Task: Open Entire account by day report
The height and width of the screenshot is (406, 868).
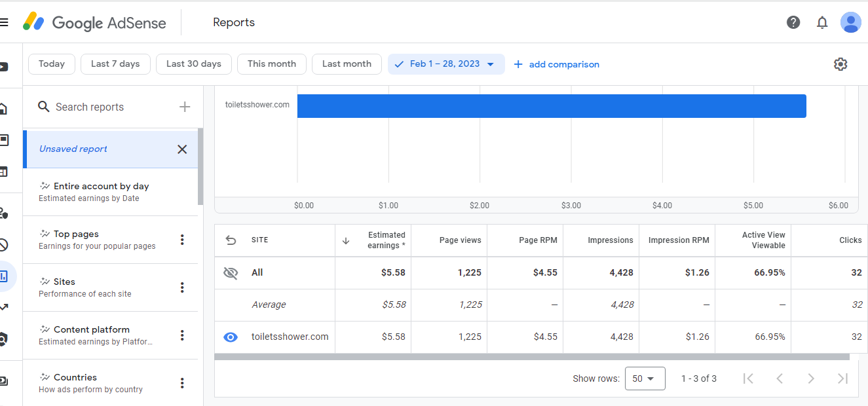Action: [x=110, y=192]
